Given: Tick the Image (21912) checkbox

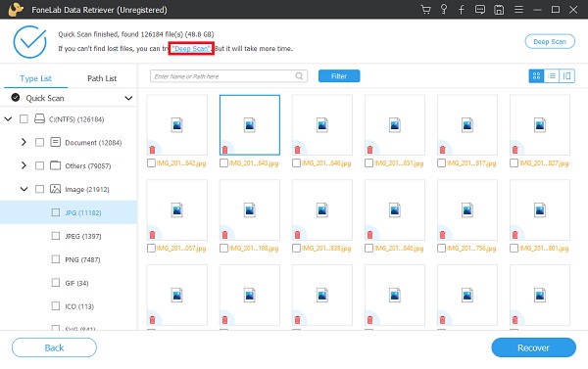Looking at the screenshot, I should (39, 189).
